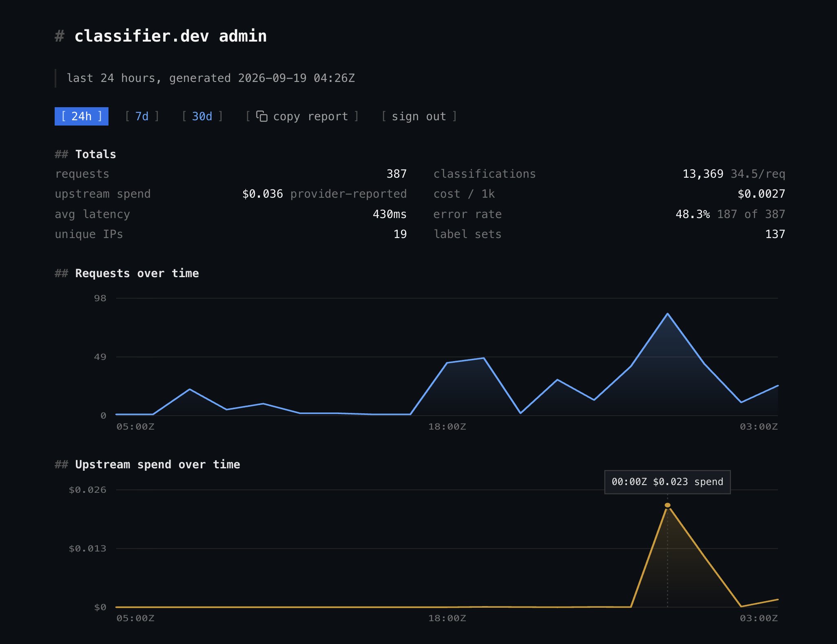Click the 98 axis label on requests chart
837x644 pixels.
pyautogui.click(x=100, y=298)
